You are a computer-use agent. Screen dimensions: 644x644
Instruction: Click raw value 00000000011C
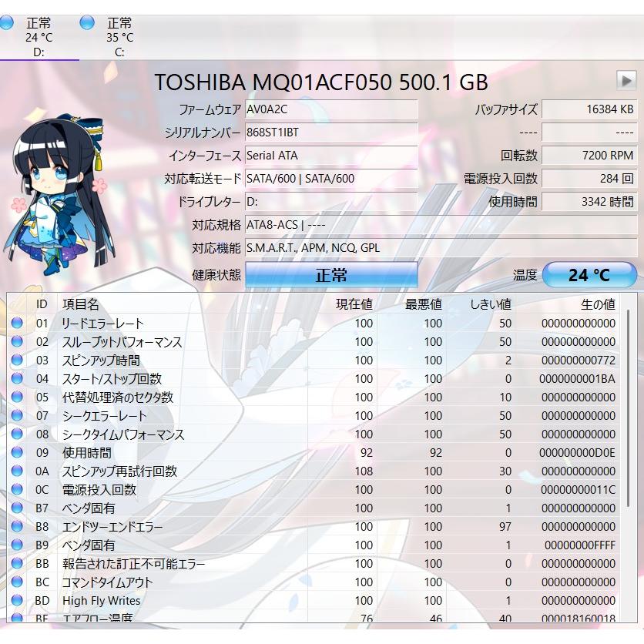tap(578, 490)
